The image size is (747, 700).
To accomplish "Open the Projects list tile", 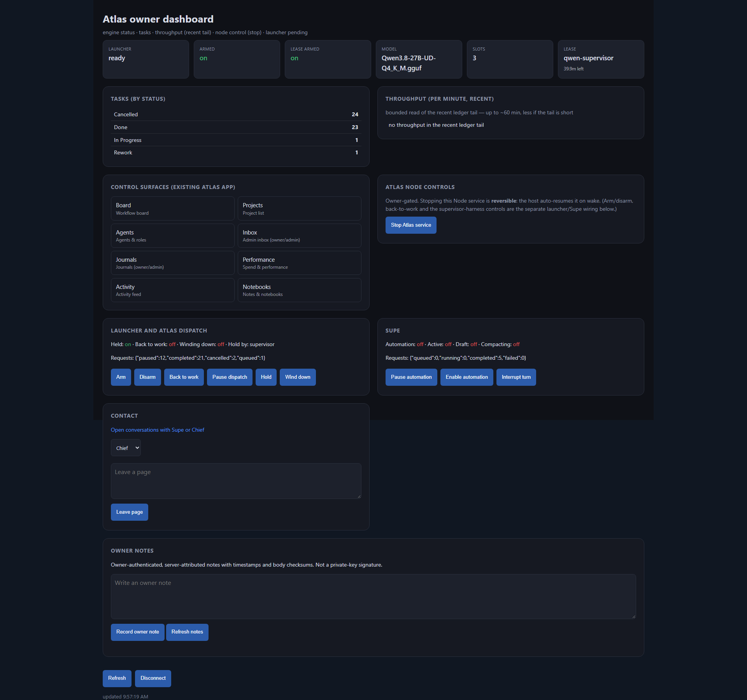I will point(299,209).
